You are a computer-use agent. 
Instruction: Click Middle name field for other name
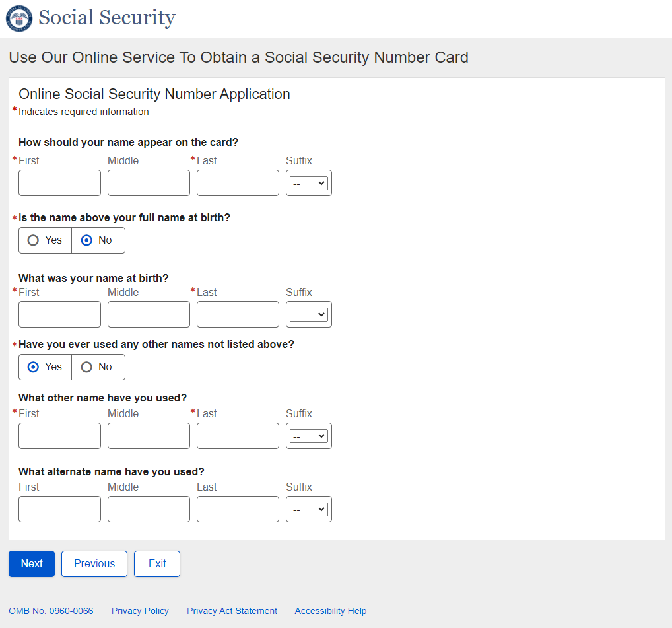click(x=149, y=436)
